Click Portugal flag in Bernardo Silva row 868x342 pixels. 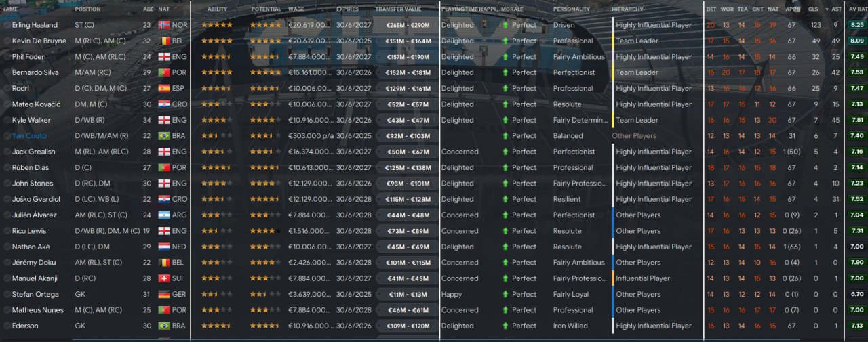(163, 72)
